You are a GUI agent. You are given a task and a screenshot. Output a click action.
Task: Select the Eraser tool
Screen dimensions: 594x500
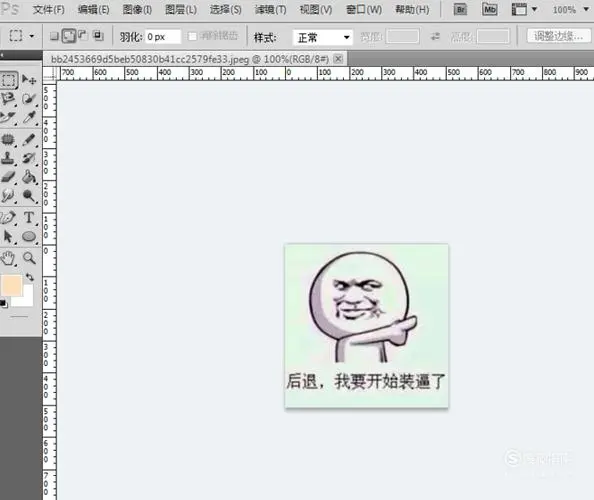coord(8,177)
